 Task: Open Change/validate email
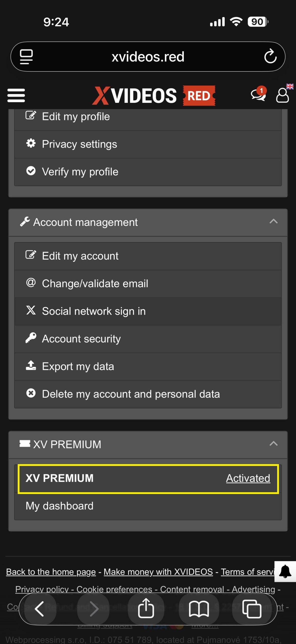(x=148, y=284)
